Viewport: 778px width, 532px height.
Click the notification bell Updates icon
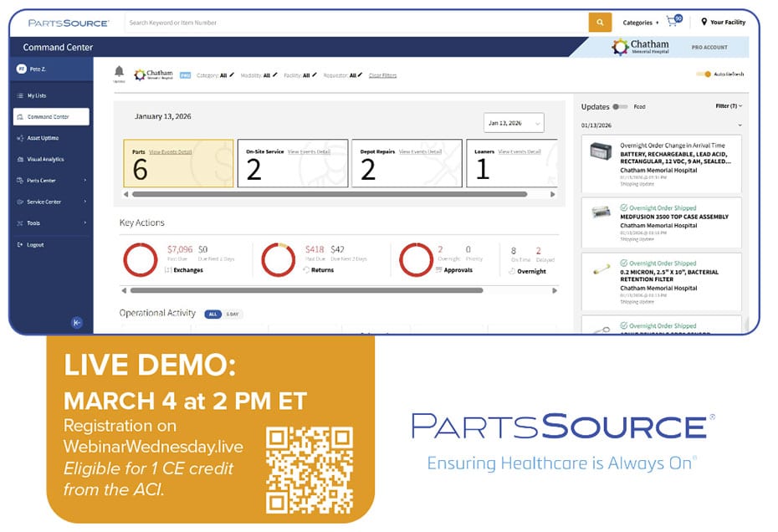(119, 72)
